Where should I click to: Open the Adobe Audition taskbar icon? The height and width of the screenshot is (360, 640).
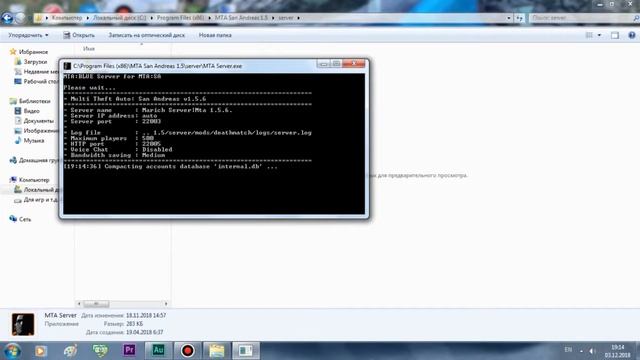tap(158, 350)
